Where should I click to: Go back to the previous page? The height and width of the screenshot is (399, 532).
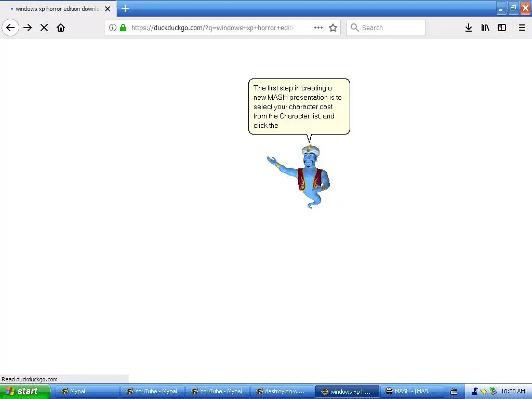10,28
